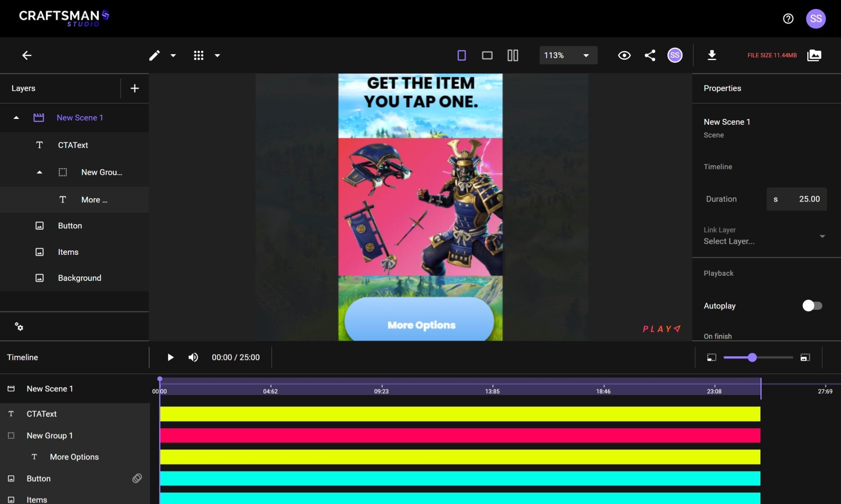Toggle the Autoplay switch
This screenshot has height=504, width=841.
click(x=812, y=306)
